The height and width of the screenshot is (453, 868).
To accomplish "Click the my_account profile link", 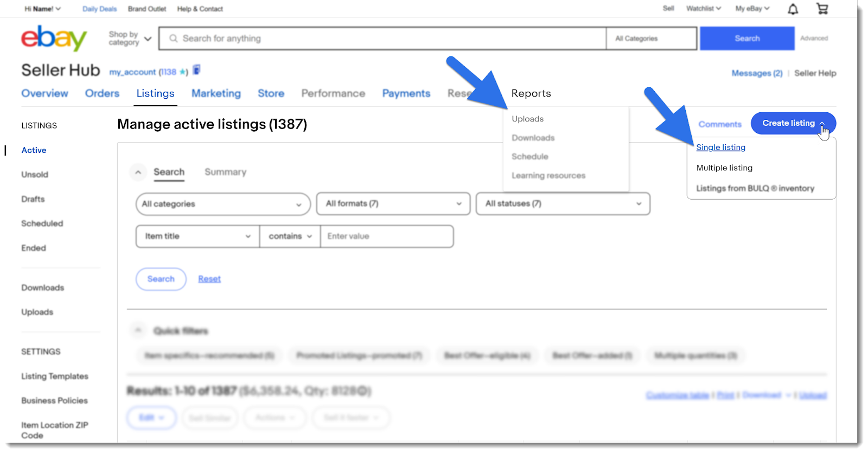I will tap(132, 72).
